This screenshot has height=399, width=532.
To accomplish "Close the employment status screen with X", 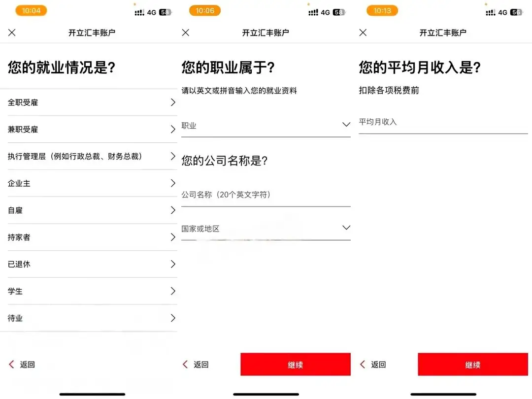I will click(12, 33).
